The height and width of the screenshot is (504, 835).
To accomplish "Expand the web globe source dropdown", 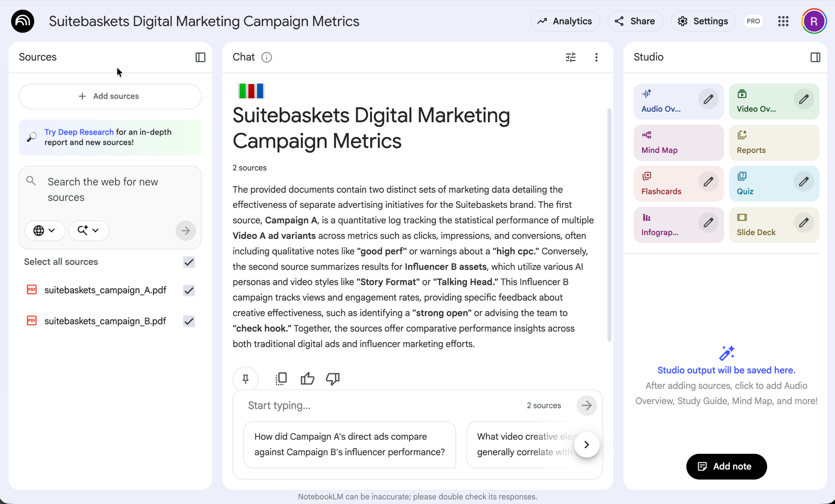I will coord(44,231).
